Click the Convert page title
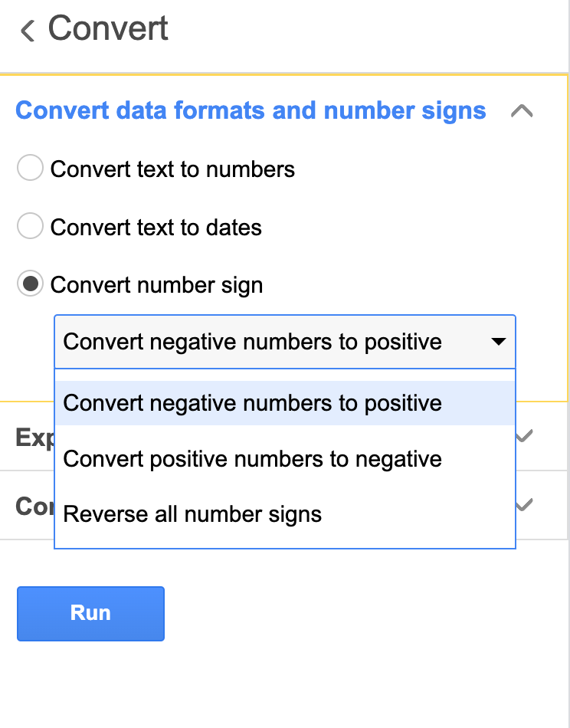This screenshot has width=570, height=728. tap(108, 28)
